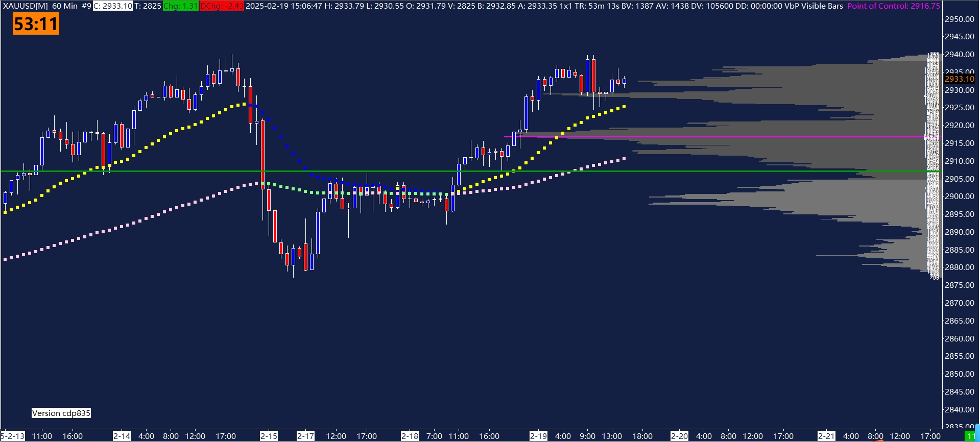The width and height of the screenshot is (980, 442).
Task: Click the DD: 00:00:00 header field
Action: click(x=759, y=6)
